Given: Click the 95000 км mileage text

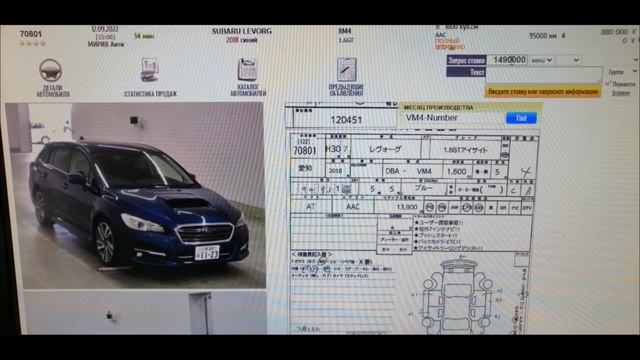Looking at the screenshot, I should pos(542,36).
